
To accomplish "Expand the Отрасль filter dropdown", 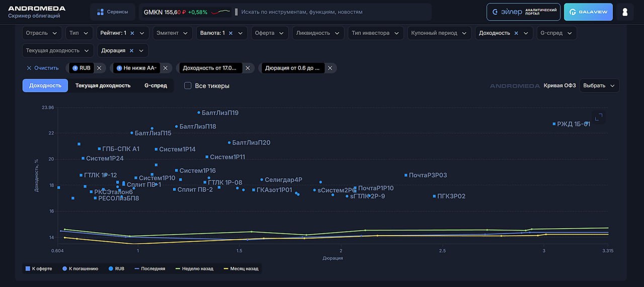I will (42, 33).
